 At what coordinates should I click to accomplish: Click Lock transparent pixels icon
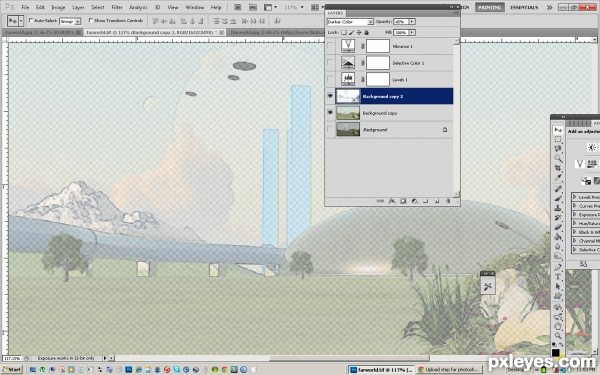pyautogui.click(x=344, y=33)
